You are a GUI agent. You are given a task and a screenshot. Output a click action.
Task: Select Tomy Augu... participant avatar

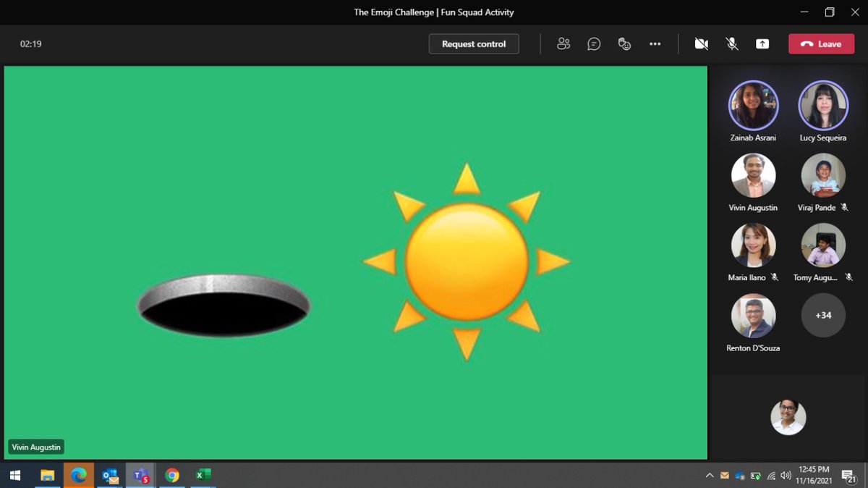click(x=823, y=245)
